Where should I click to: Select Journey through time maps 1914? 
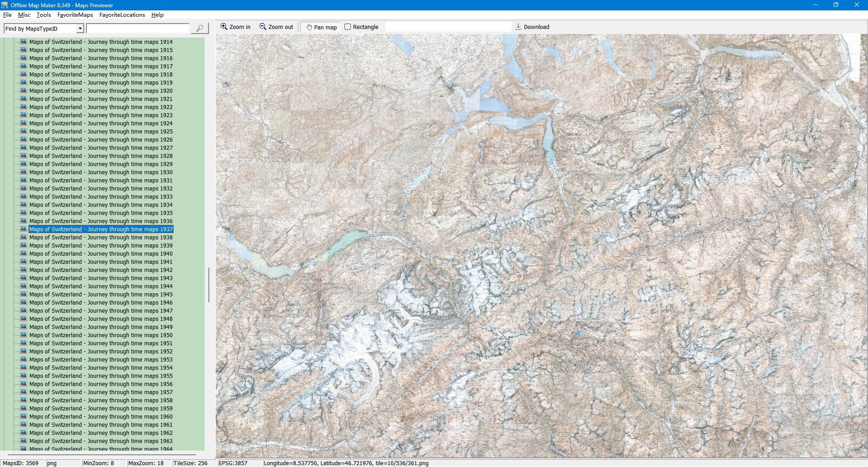click(101, 42)
